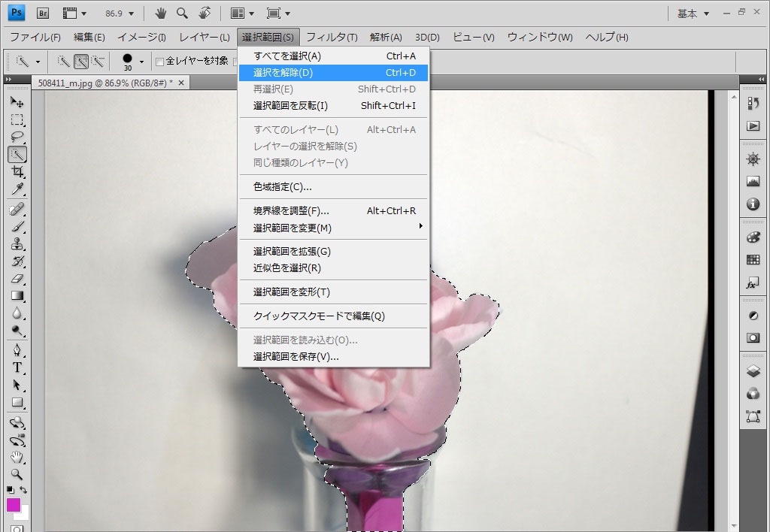Screen dimensions: 770x532
Task: Select the Clone Stamp tool
Action: click(17, 244)
